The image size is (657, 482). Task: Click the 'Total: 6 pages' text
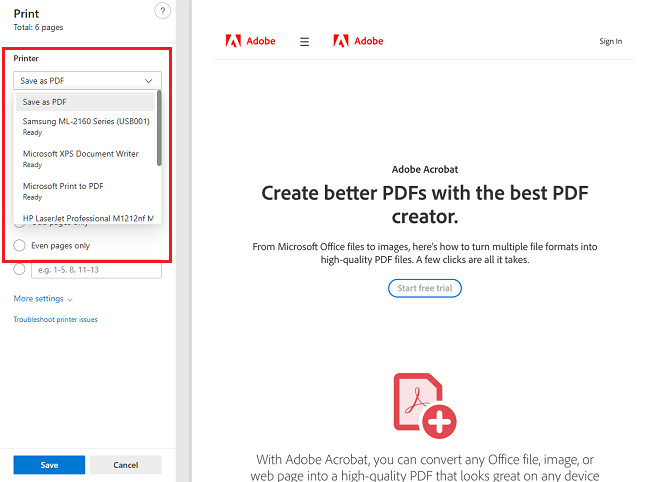pos(38,27)
